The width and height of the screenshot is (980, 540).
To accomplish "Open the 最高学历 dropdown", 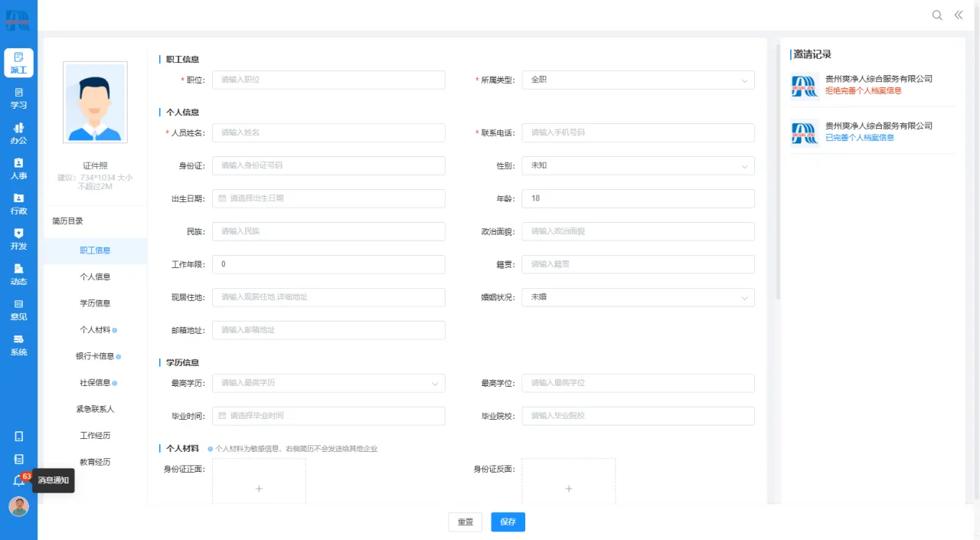I will click(328, 383).
